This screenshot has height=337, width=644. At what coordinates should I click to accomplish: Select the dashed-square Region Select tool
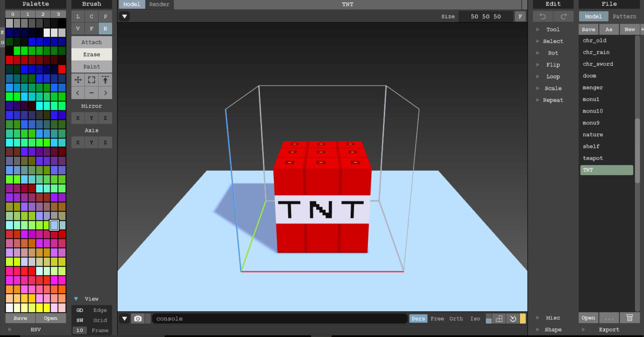(x=91, y=80)
